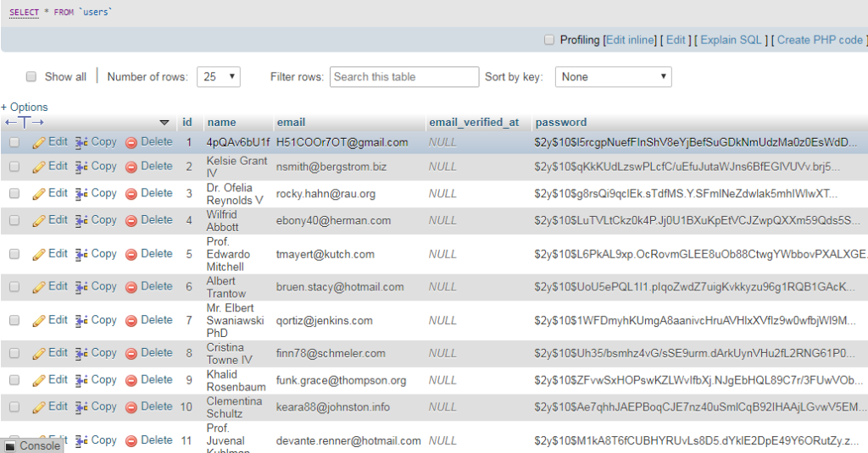Open the Sort by key dropdown
Screen dimensions: 868x453
[x=613, y=77]
